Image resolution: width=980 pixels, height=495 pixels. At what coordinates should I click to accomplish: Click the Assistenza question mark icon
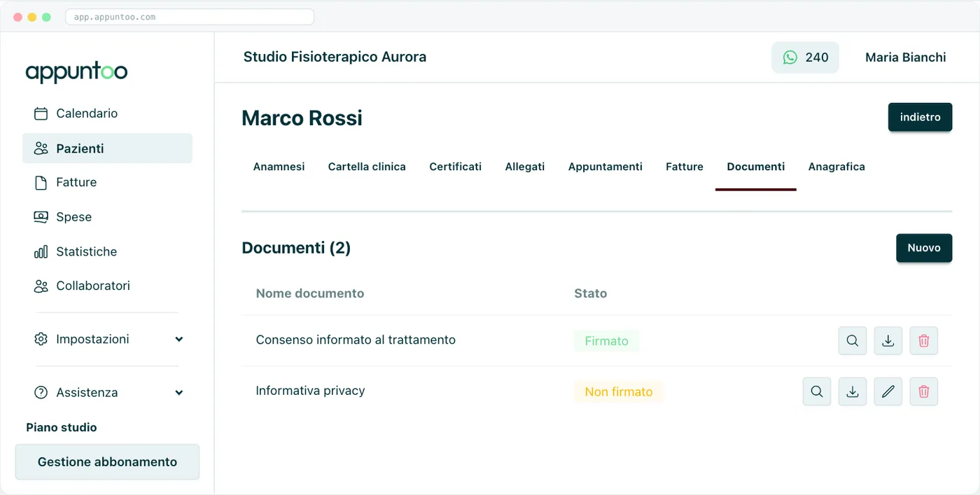point(41,393)
